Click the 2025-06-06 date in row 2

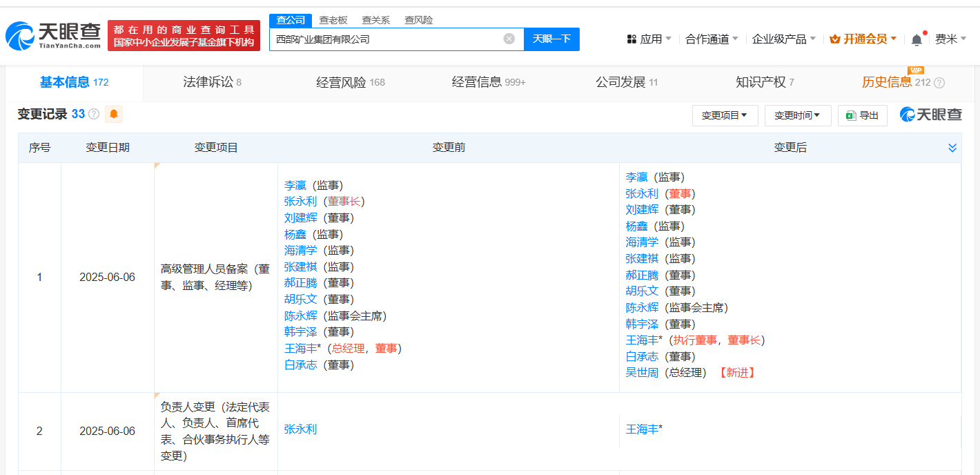point(108,431)
